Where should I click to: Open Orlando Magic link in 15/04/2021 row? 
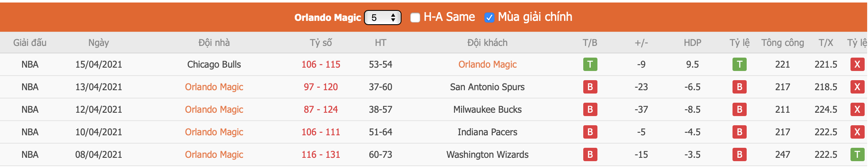tap(487, 64)
